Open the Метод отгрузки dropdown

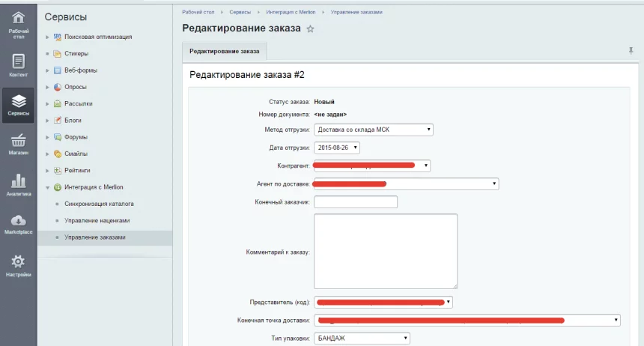point(374,130)
